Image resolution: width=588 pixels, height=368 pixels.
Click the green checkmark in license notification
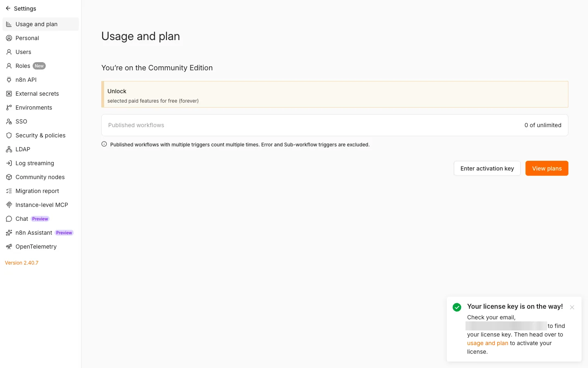[x=457, y=307]
